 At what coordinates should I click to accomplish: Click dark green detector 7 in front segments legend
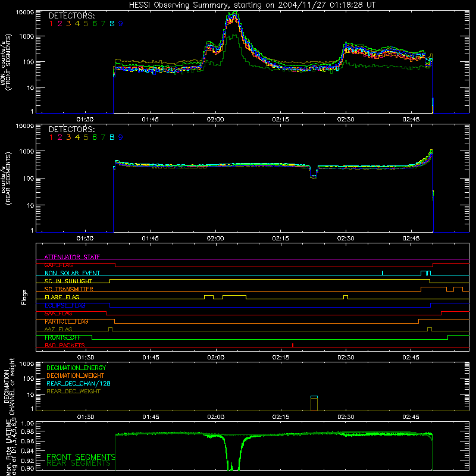(x=103, y=24)
